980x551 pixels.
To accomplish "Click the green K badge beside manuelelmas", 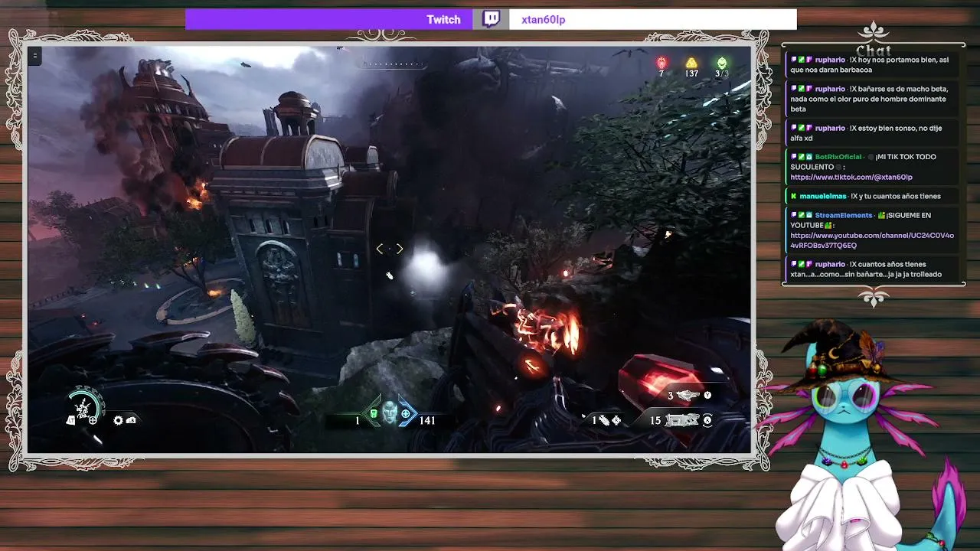I will click(x=794, y=197).
